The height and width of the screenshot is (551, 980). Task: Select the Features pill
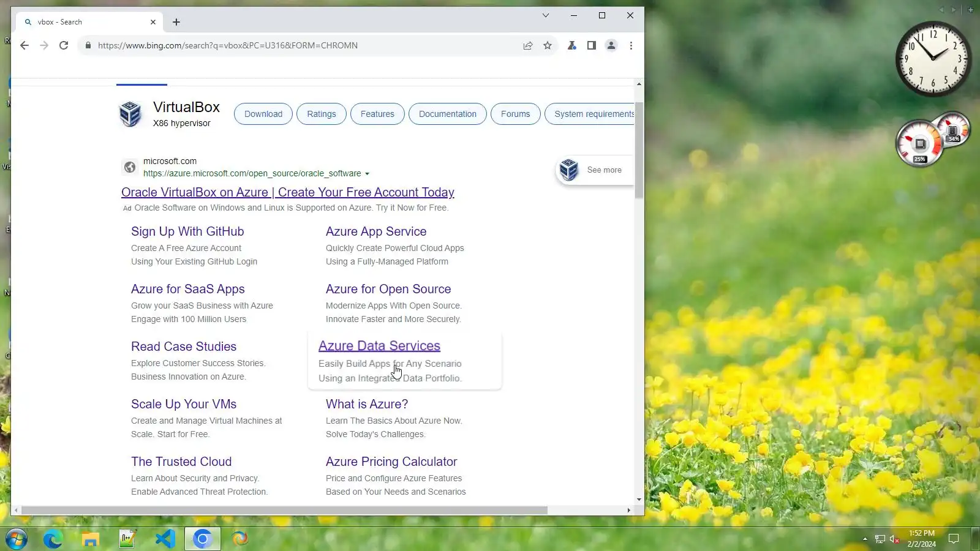pyautogui.click(x=377, y=114)
